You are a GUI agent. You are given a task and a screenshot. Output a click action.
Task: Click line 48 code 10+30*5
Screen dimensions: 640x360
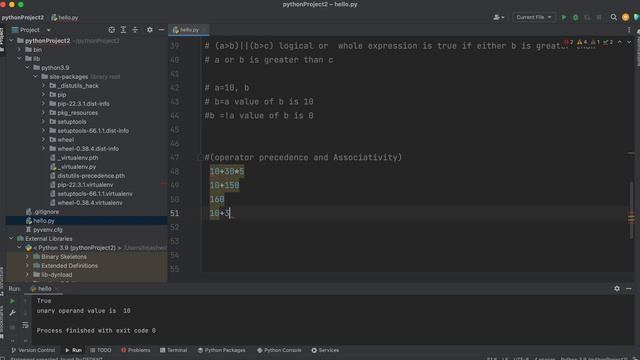tap(227, 171)
